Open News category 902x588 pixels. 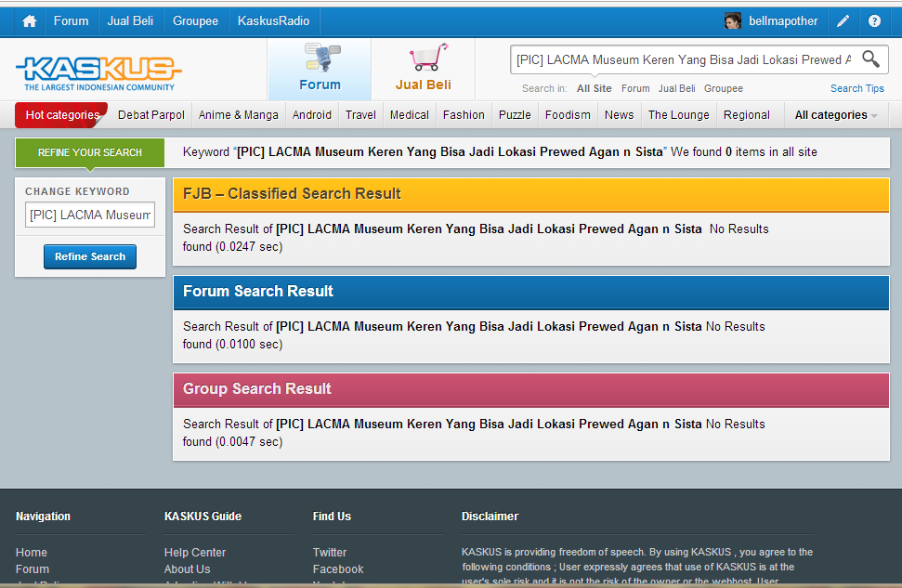[x=619, y=115]
